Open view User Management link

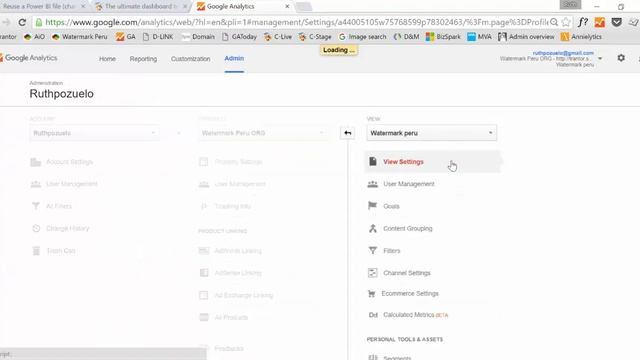coord(409,184)
